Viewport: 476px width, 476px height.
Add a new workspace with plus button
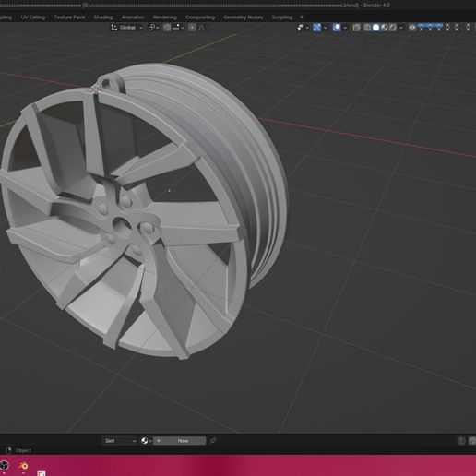click(302, 18)
